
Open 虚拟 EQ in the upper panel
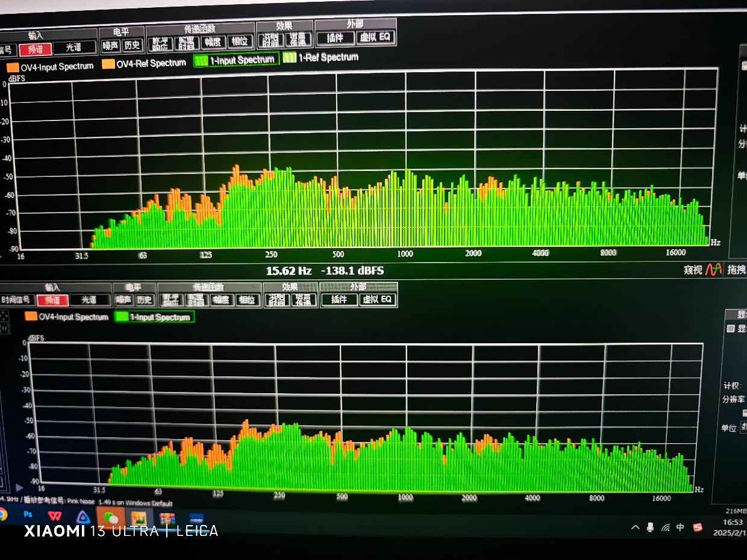375,37
